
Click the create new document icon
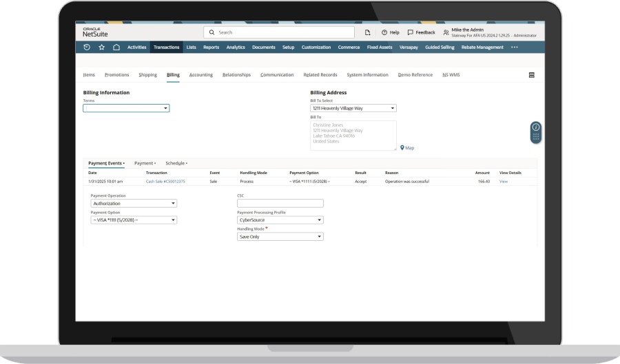click(x=367, y=32)
